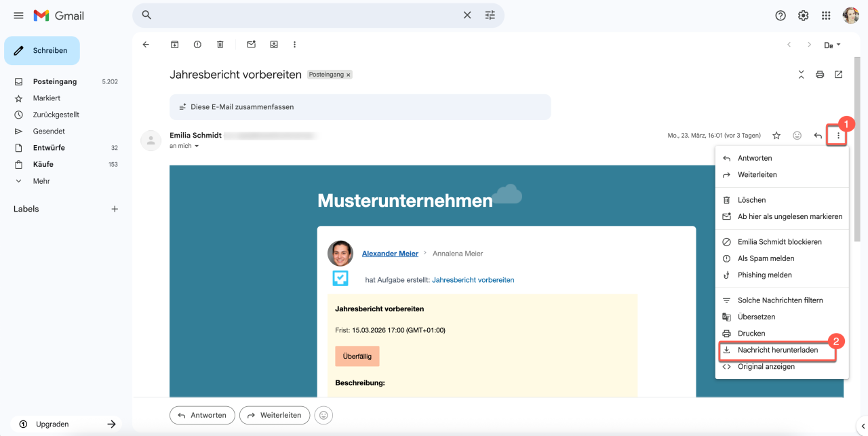Open 'Jahresbericht vorbereiten' task link
The height and width of the screenshot is (436, 868).
pos(473,279)
